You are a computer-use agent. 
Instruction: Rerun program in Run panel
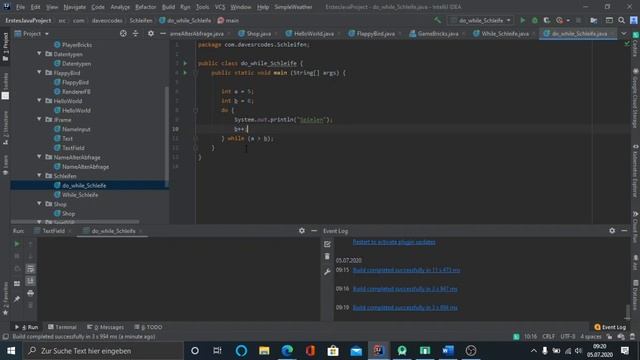[17, 244]
